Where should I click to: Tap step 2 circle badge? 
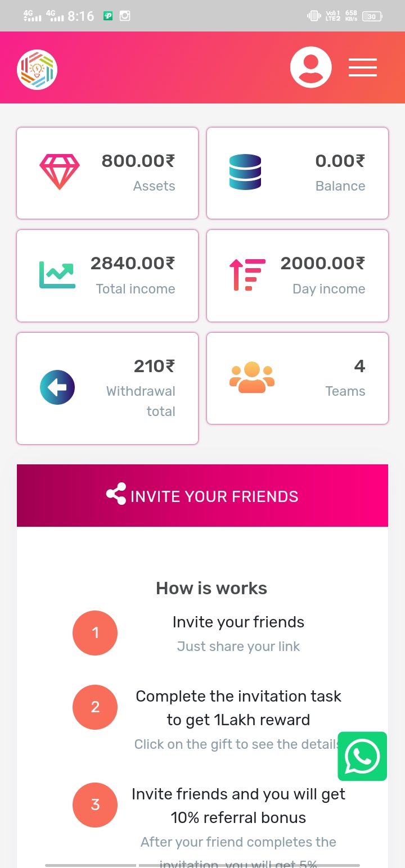coord(95,707)
